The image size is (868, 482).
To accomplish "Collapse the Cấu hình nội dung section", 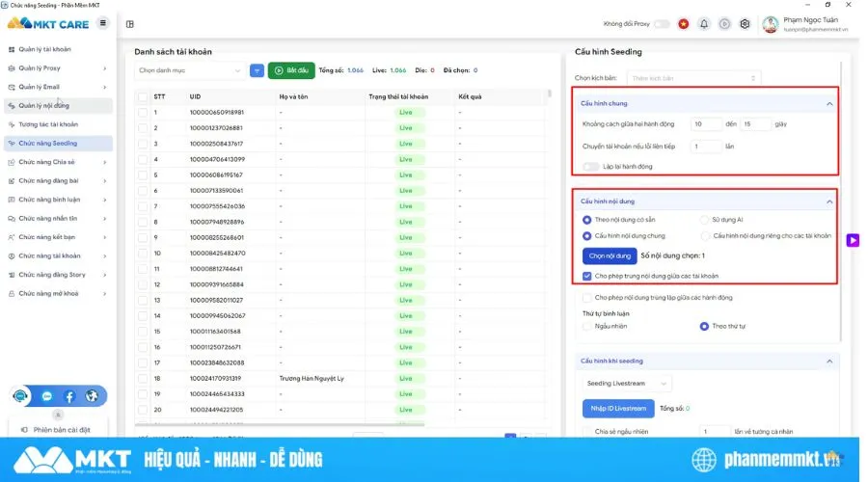I will 829,201.
